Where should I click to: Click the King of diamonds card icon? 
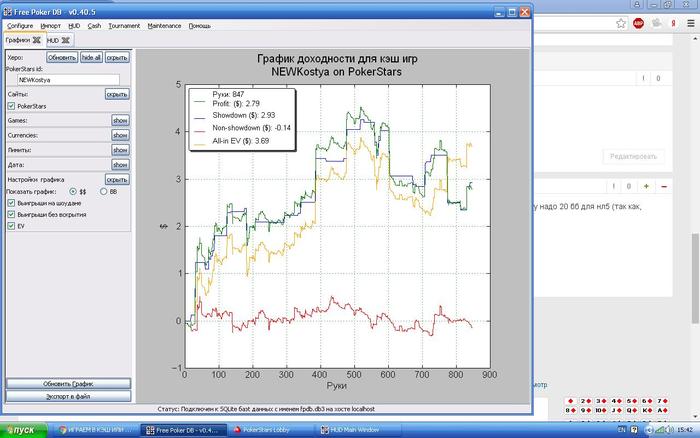pyautogui.click(x=646, y=410)
